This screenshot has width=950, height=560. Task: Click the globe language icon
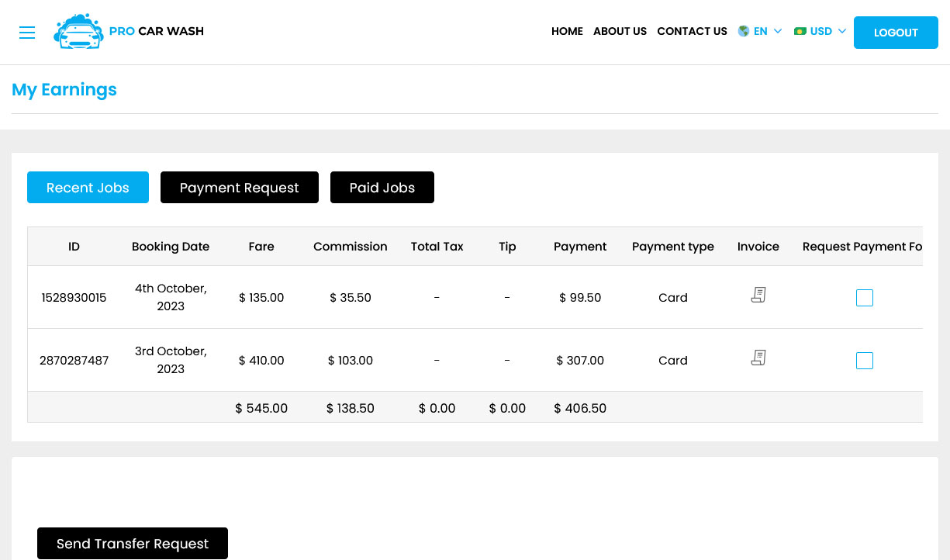[x=744, y=31]
